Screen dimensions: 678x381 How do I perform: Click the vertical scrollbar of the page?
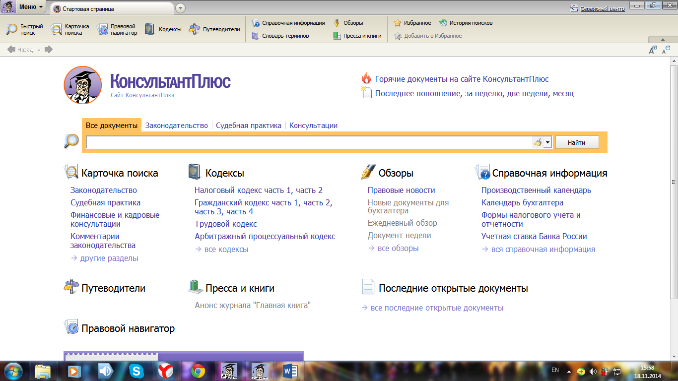tap(674, 182)
